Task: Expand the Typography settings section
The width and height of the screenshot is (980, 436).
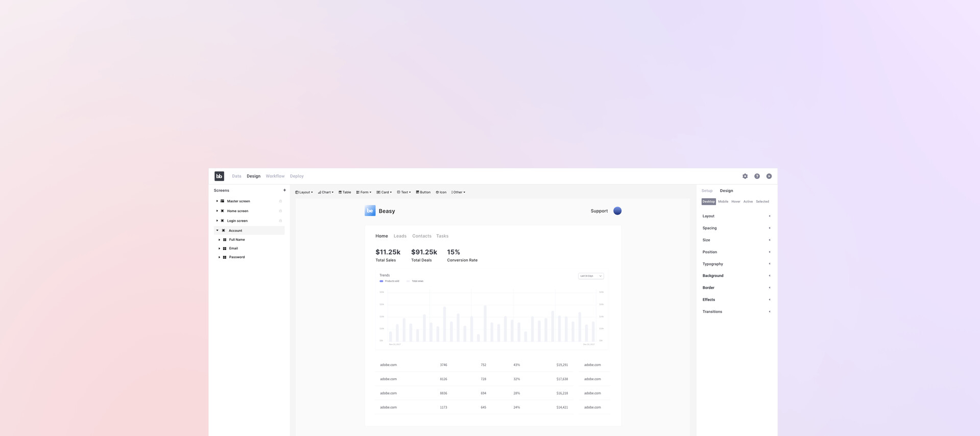Action: (736, 264)
